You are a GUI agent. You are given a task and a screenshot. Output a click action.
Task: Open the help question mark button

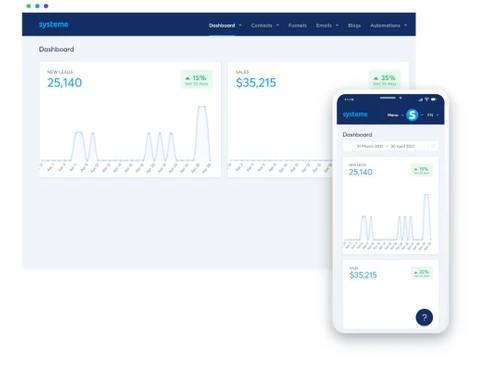[x=424, y=317]
